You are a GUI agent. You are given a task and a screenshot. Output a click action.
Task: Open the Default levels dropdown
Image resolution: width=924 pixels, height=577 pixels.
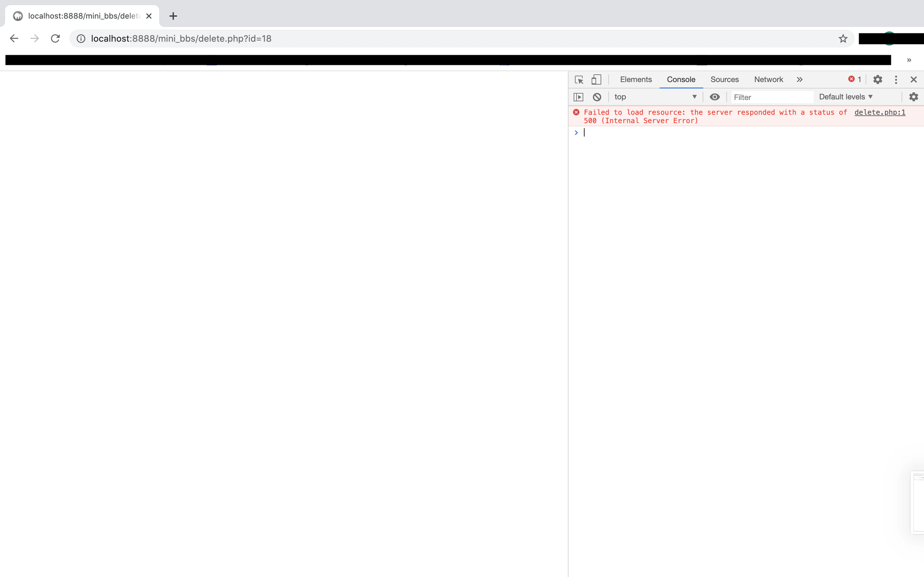coord(845,97)
